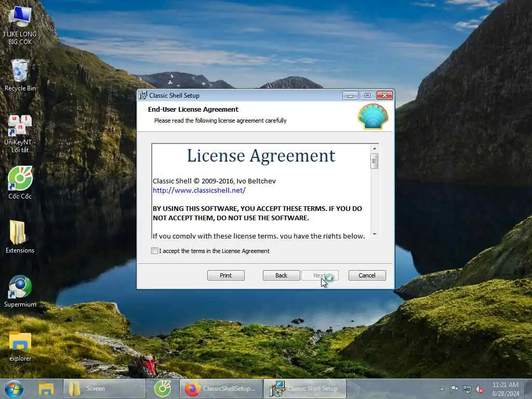Click the 'Classic Shell © 2009-2016, Ivo Beltchev' text
This screenshot has height=399, width=532.
click(x=214, y=181)
